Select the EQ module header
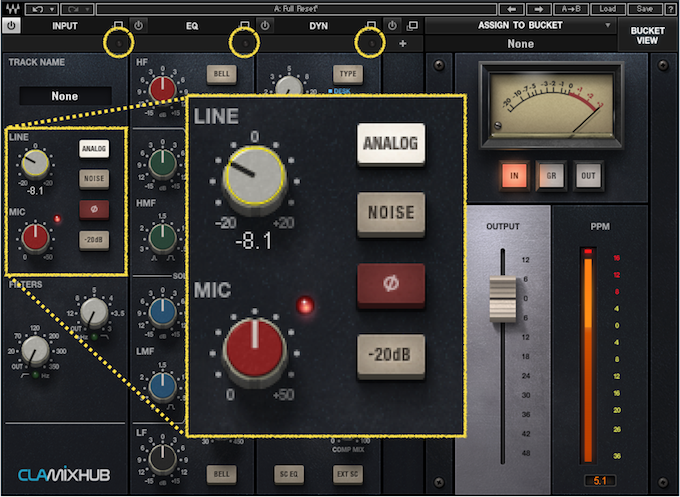The width and height of the screenshot is (680, 497). click(x=192, y=26)
